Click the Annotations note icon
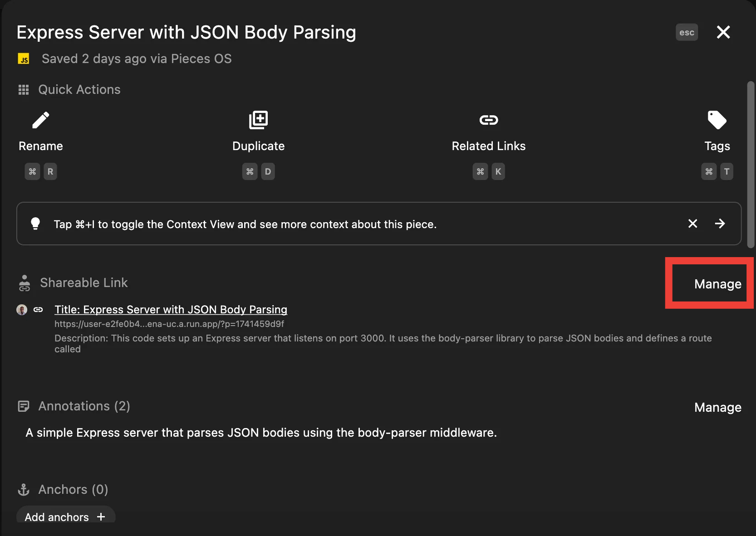The width and height of the screenshot is (756, 536). [x=24, y=406]
